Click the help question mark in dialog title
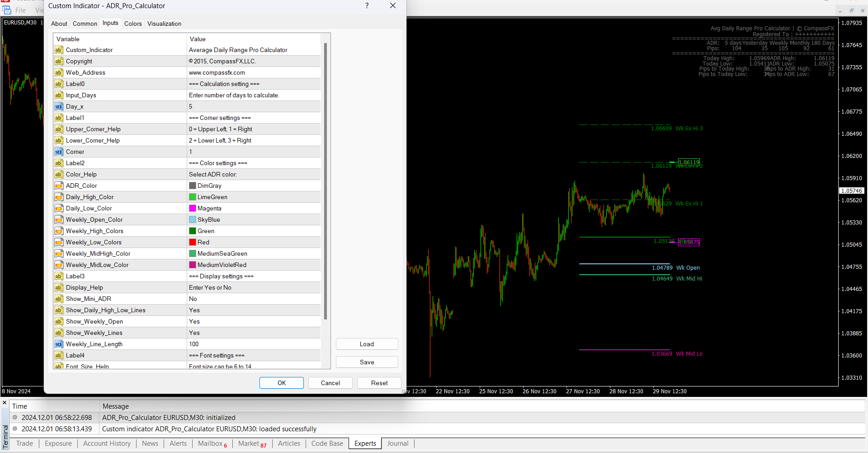868x453 pixels. pyautogui.click(x=367, y=6)
